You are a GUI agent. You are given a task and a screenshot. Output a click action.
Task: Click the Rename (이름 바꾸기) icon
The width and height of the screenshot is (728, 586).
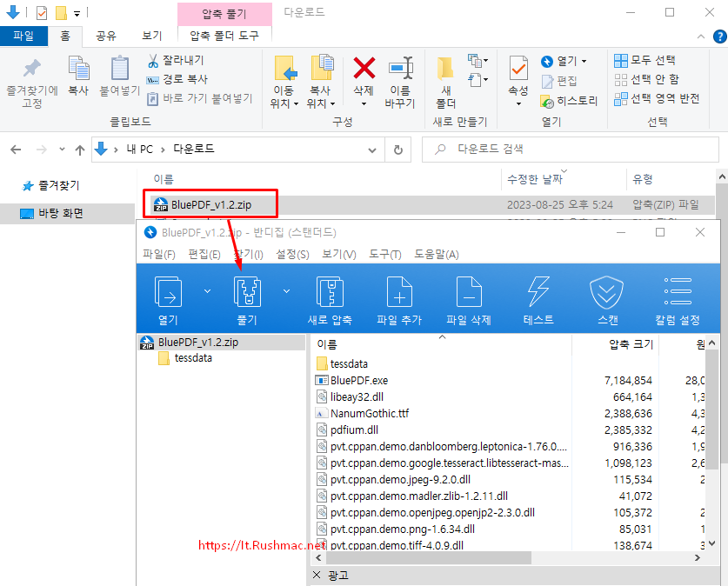tap(401, 68)
